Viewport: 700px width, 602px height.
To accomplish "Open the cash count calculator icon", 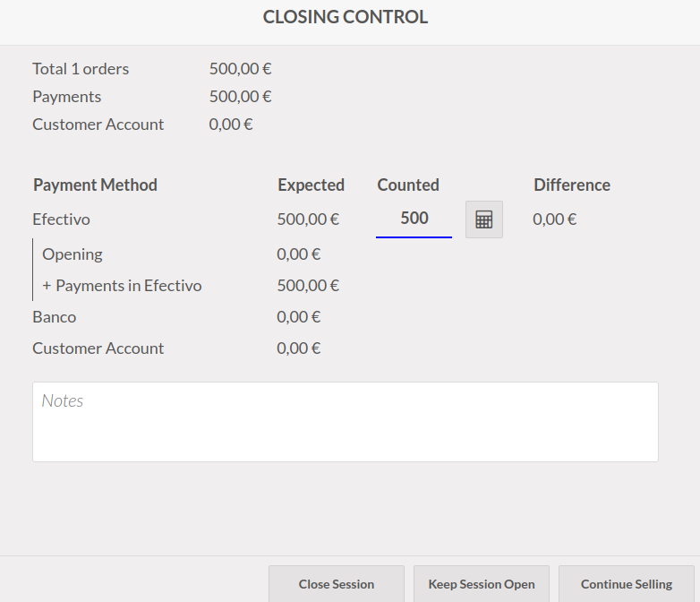I will (484, 219).
